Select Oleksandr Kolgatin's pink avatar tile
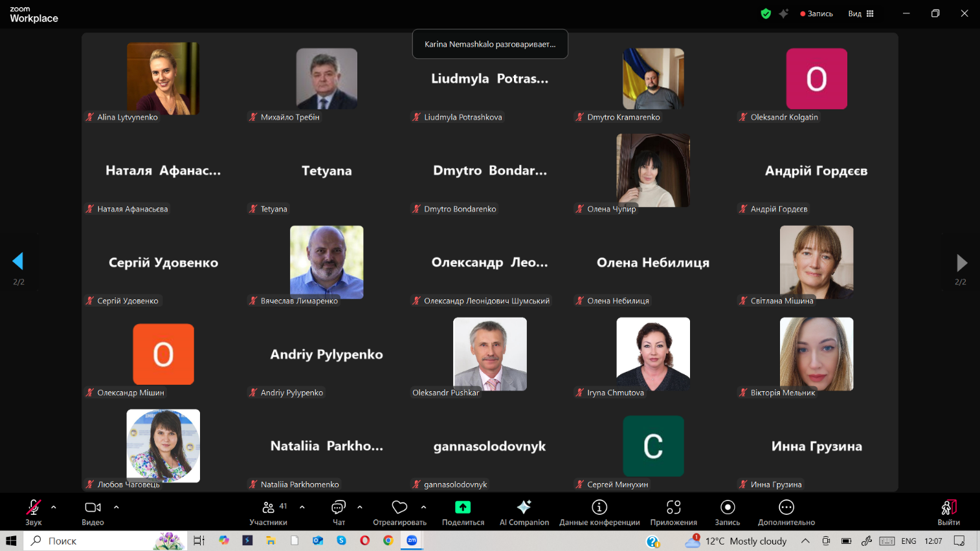This screenshot has height=551, width=980. (817, 78)
